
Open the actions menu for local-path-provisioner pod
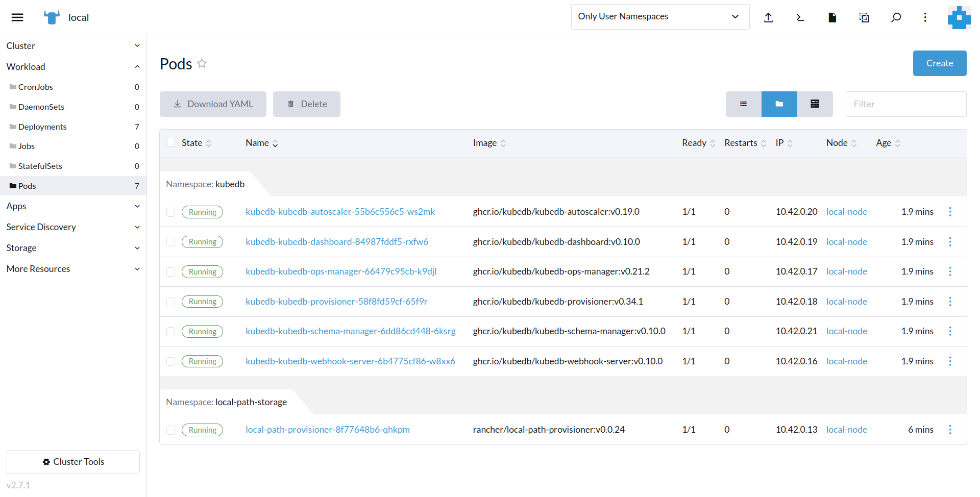(x=950, y=430)
